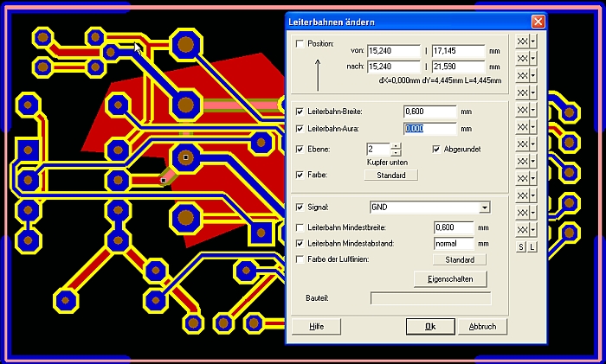Image resolution: width=606 pixels, height=364 pixels.
Task: Increase the Ebene value with the up spinner
Action: 396,145
